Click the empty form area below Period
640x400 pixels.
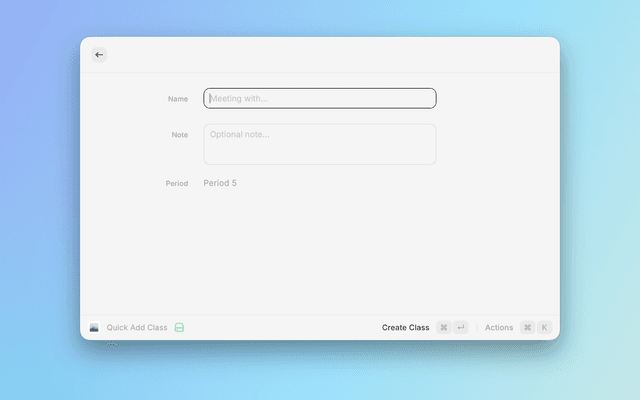320,250
